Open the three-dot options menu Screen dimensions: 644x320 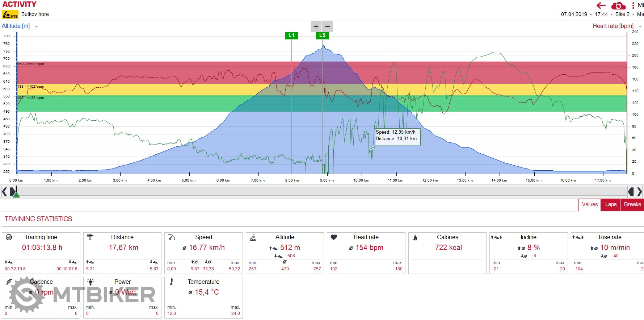click(x=633, y=5)
